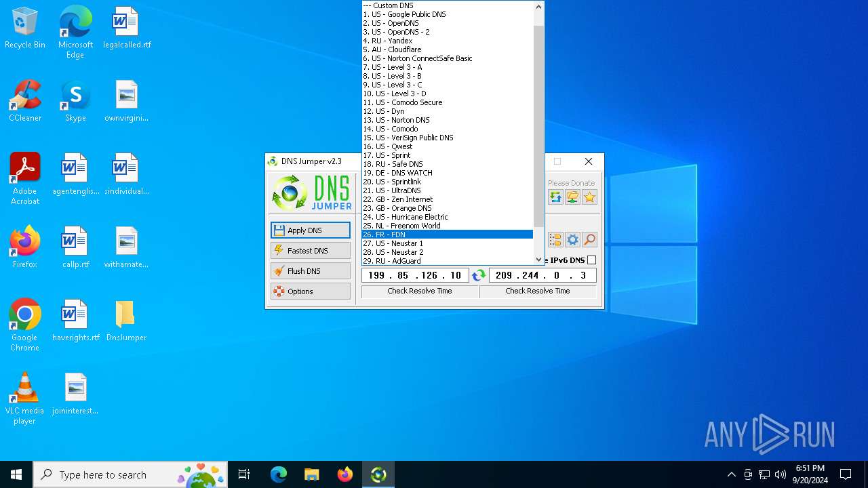Swap the primary and secondary DNS addresses

[x=479, y=275]
